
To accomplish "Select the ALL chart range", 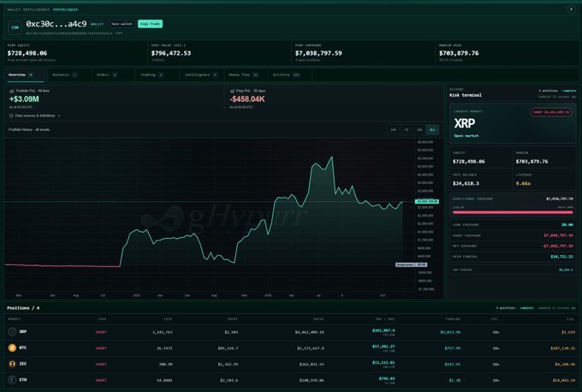I will (x=432, y=129).
